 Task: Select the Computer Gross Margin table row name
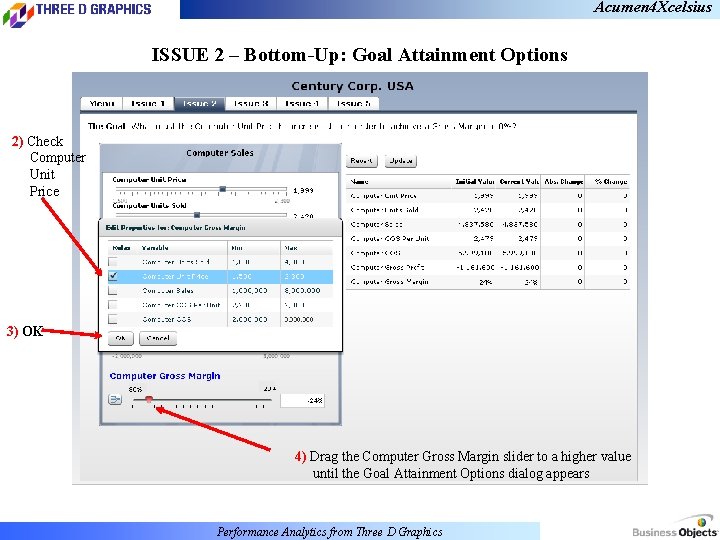(x=389, y=281)
